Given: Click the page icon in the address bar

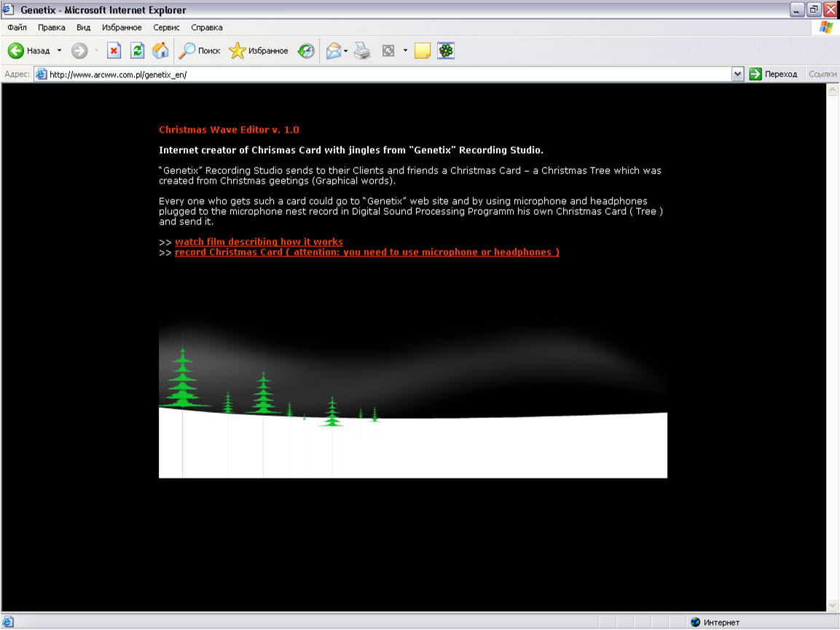Looking at the screenshot, I should click(x=42, y=74).
